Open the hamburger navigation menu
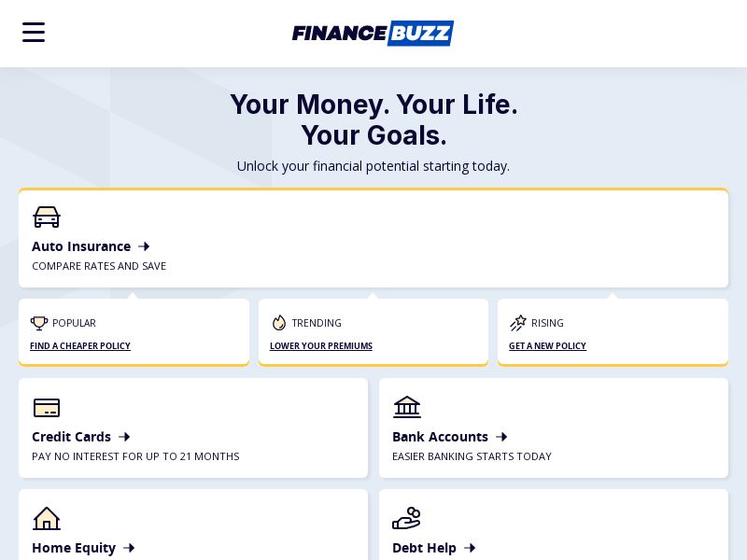Image resolution: width=747 pixels, height=560 pixels. pos(34,33)
